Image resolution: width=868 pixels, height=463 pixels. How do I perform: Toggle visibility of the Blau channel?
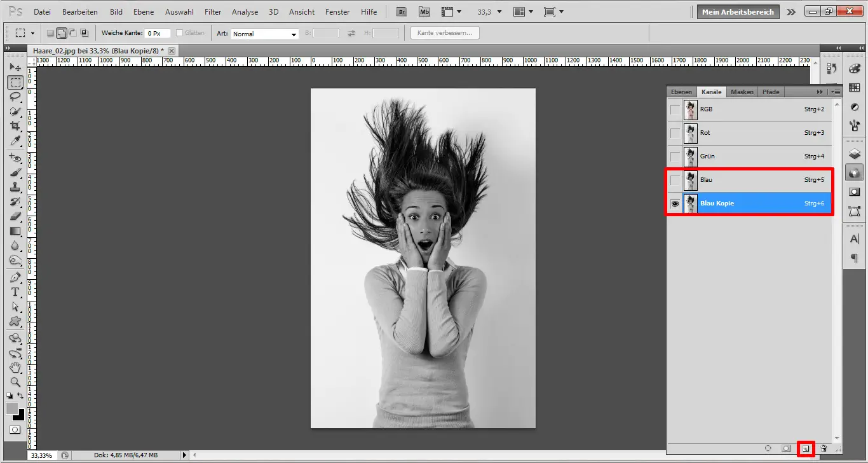click(675, 179)
